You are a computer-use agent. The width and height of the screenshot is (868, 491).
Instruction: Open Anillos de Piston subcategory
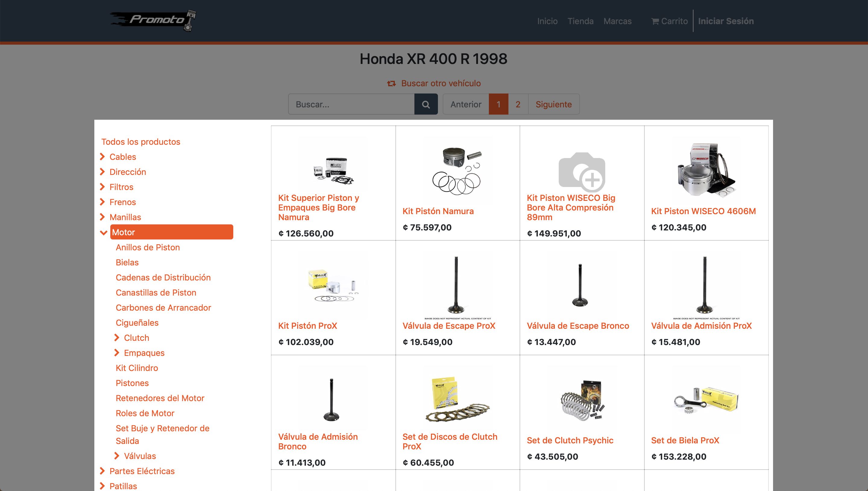coord(148,247)
